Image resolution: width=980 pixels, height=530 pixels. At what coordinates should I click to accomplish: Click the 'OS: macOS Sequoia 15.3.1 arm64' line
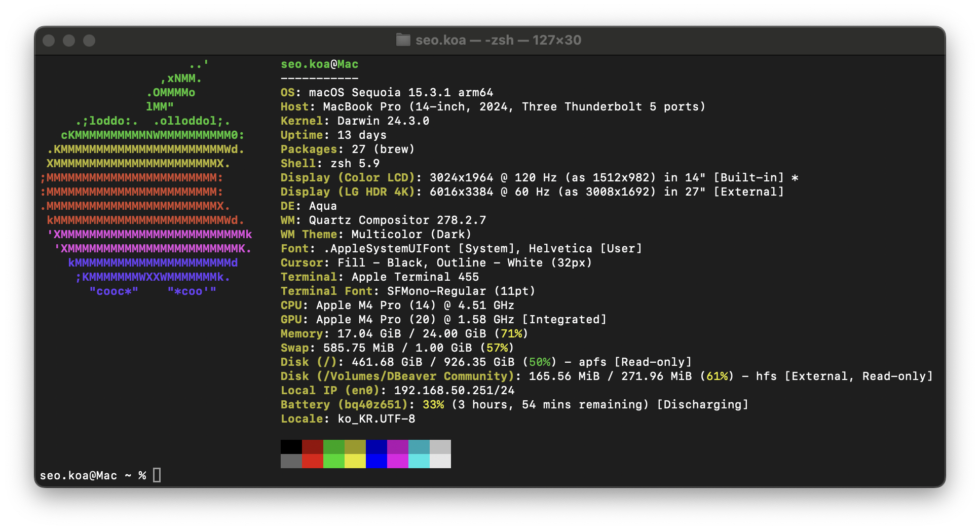(387, 93)
